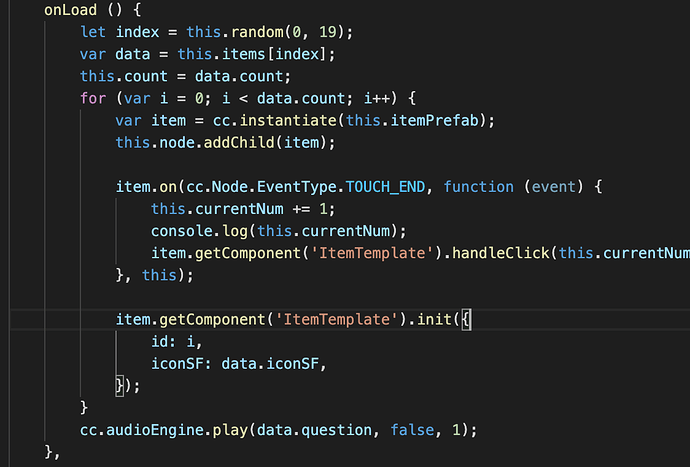Click 'index' variable in let declaration
The height and width of the screenshot is (467, 690).
point(137,32)
